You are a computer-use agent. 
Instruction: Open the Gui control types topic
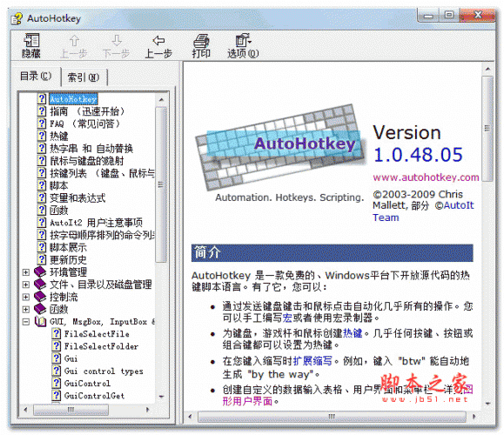click(x=104, y=371)
